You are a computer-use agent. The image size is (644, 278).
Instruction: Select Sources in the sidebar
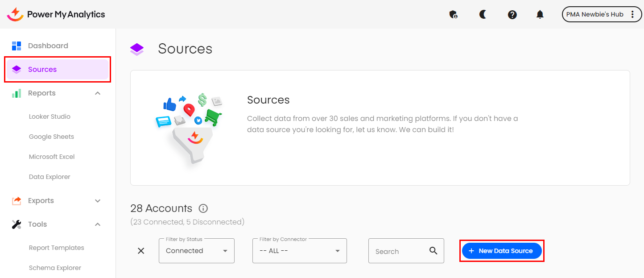coord(42,69)
